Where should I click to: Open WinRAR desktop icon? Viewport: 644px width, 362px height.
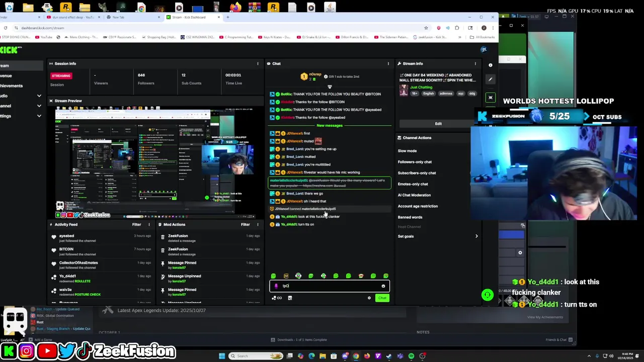pos(254,7)
